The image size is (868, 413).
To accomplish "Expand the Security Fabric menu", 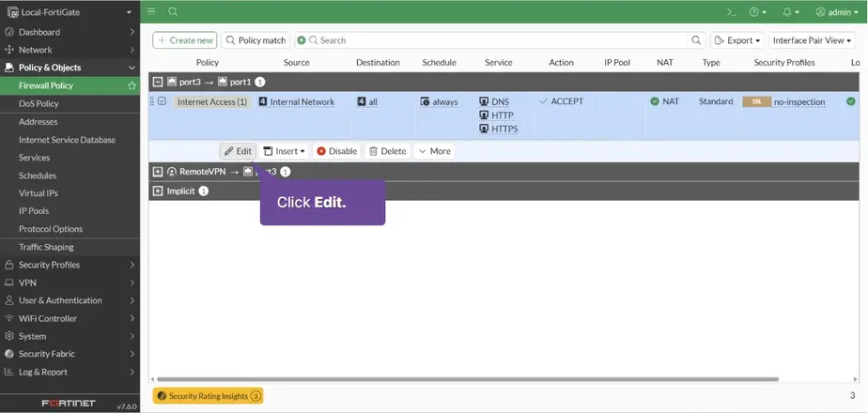I will 70,354.
